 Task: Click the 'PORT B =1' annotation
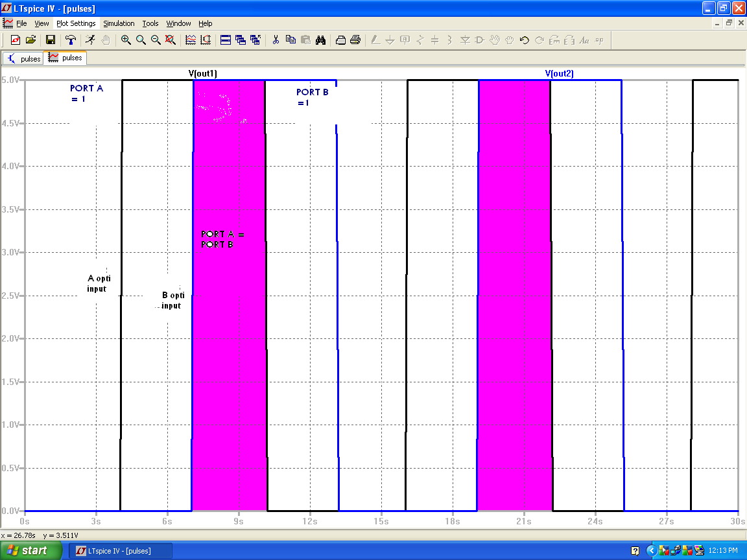click(x=312, y=97)
